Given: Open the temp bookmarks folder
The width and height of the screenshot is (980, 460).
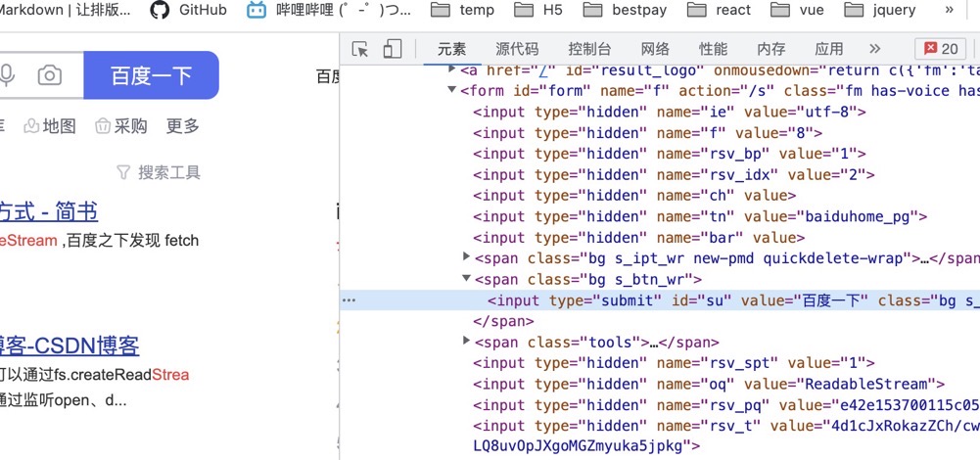Looking at the screenshot, I should click(462, 10).
